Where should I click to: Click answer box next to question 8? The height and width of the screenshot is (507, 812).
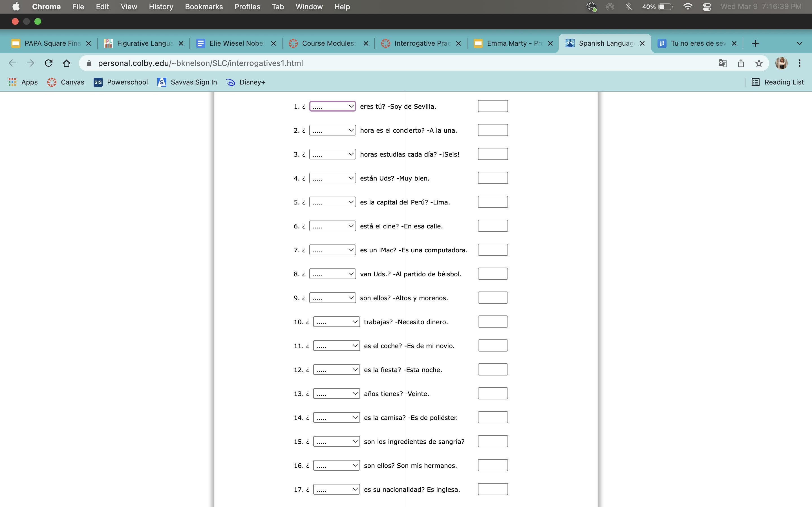(x=493, y=274)
